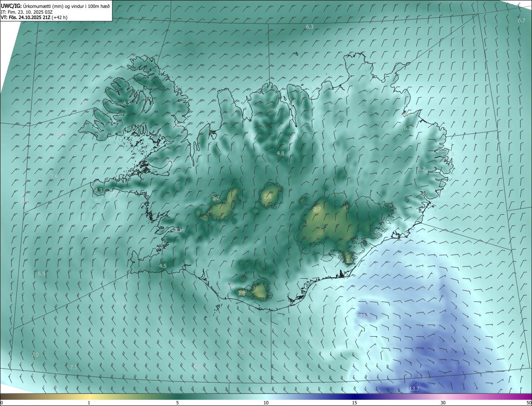Screen dimensions: 532x406
Task: Click the legend tick label 30
Action: click(x=443, y=403)
